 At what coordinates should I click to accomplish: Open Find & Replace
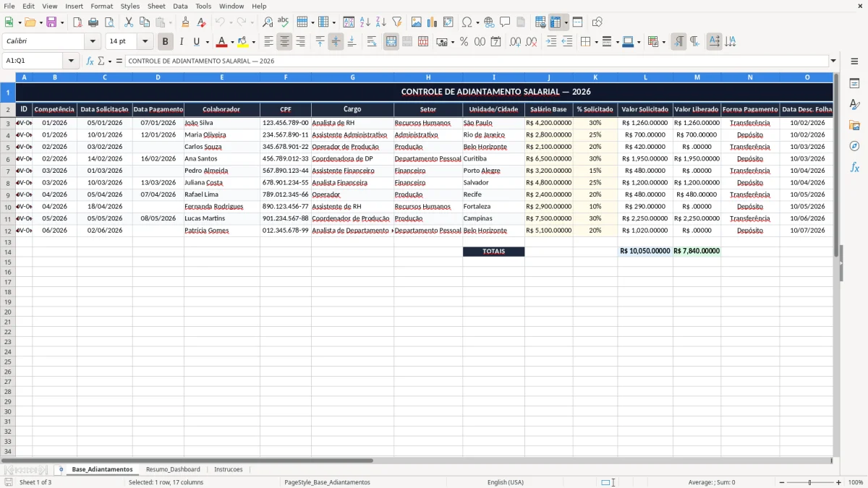tap(268, 22)
